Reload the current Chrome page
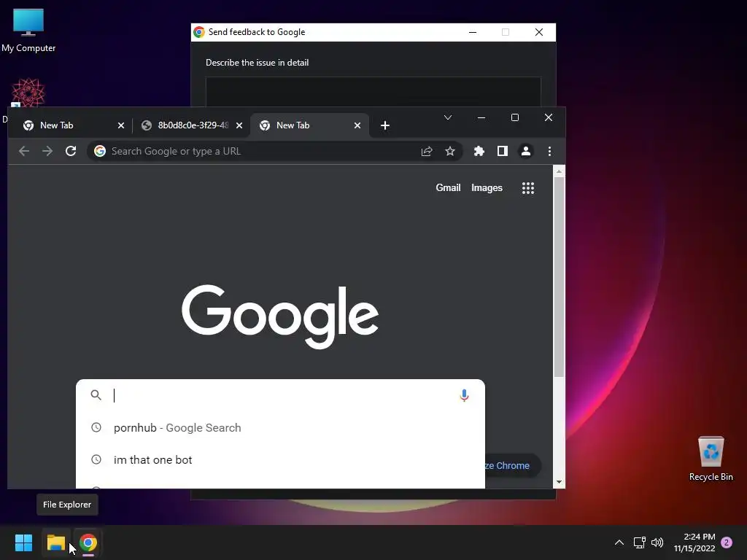 click(x=71, y=152)
